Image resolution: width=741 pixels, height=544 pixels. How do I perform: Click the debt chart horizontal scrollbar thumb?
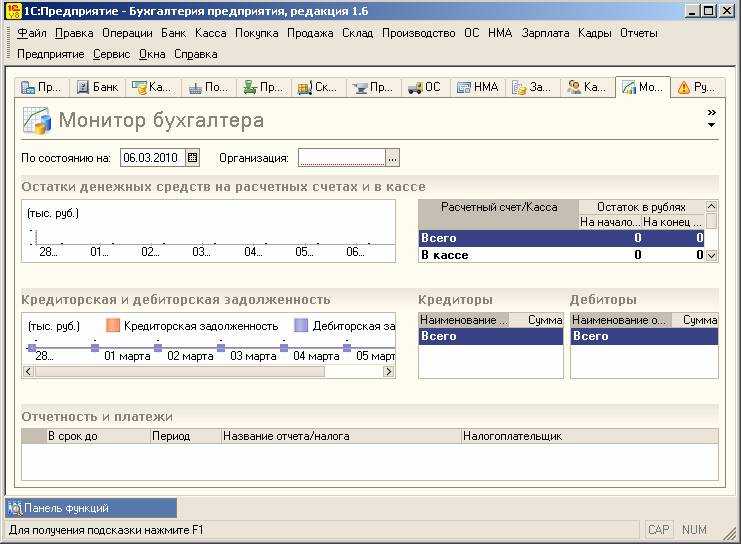point(180,371)
